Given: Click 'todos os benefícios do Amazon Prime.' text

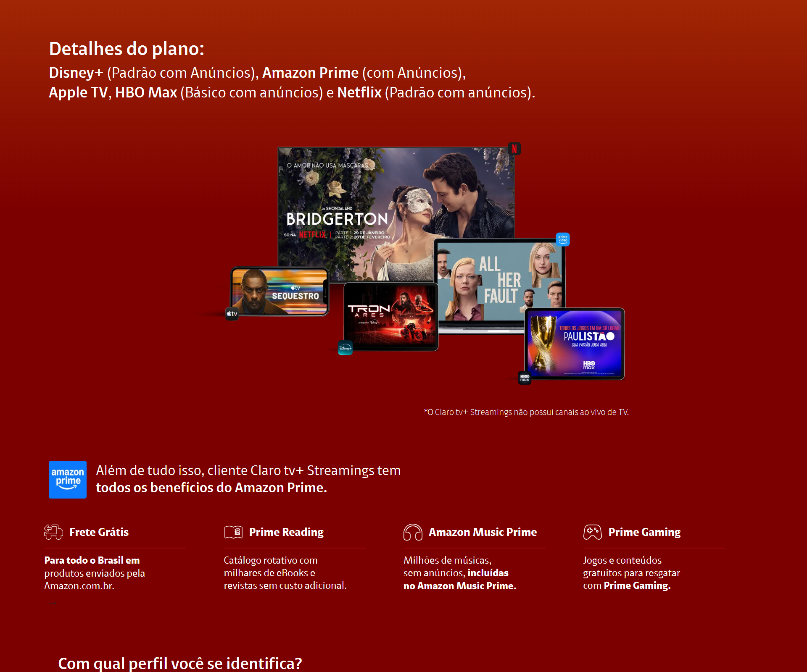Looking at the screenshot, I should 211,488.
